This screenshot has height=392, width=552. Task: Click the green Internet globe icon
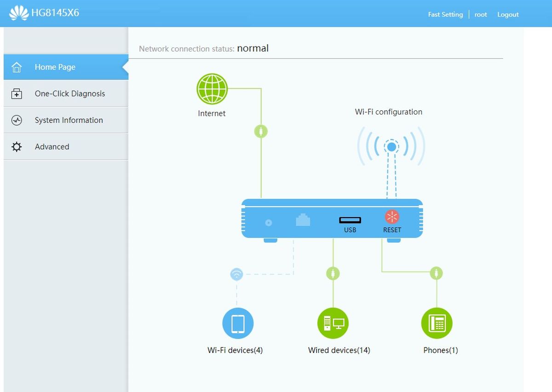(x=212, y=89)
